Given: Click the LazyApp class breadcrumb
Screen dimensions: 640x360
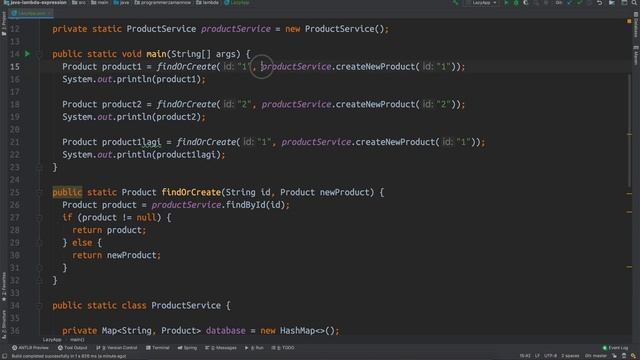Looking at the screenshot, I should (237, 2).
